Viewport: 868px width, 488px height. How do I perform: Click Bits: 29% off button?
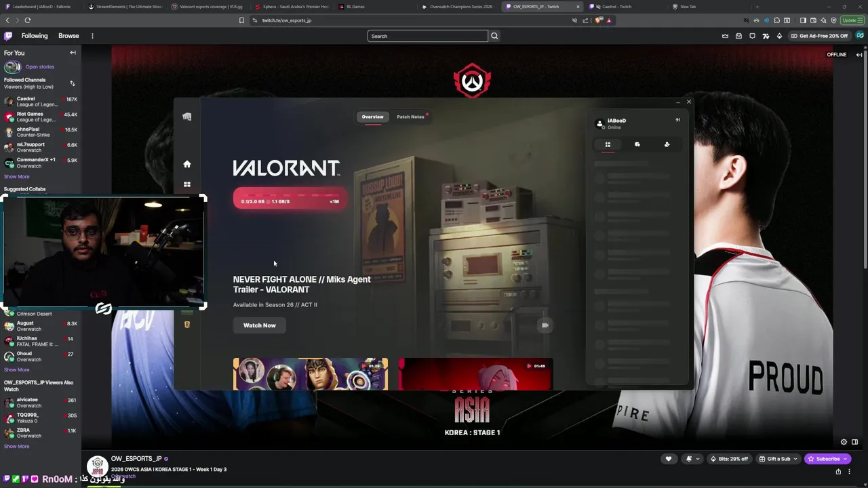[729, 459]
